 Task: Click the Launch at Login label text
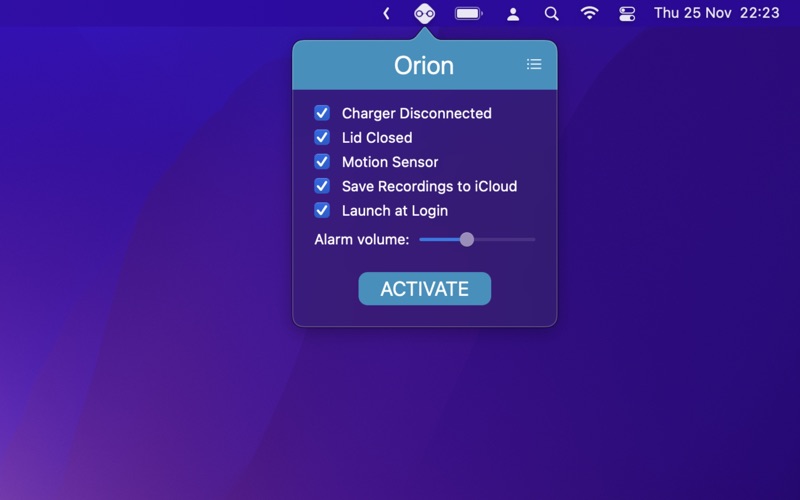(x=394, y=211)
